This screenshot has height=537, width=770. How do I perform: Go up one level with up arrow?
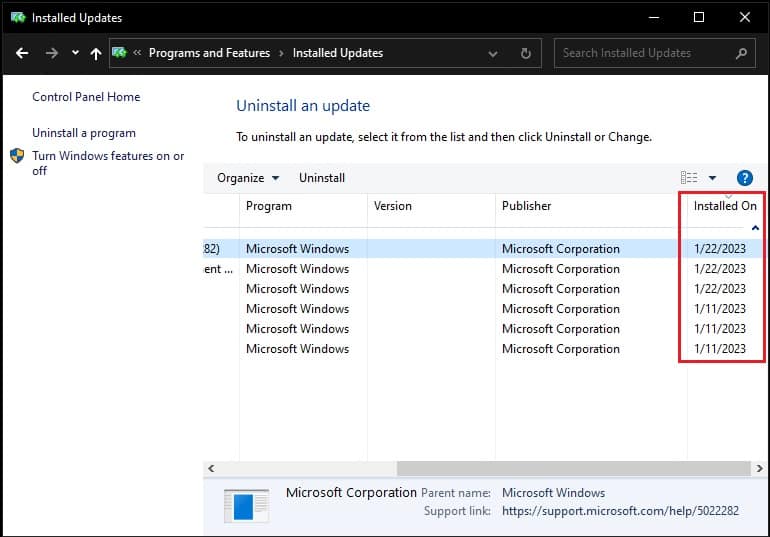click(96, 54)
